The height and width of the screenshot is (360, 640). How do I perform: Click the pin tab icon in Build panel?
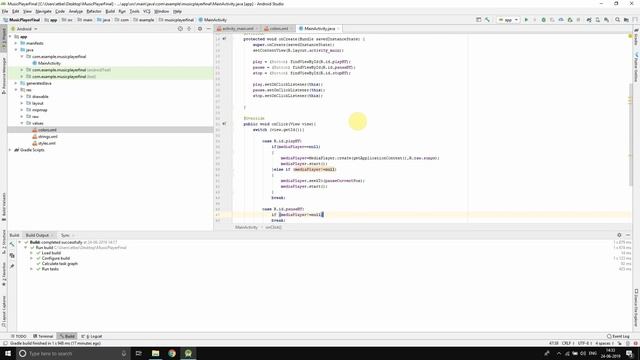[x=12, y=266]
